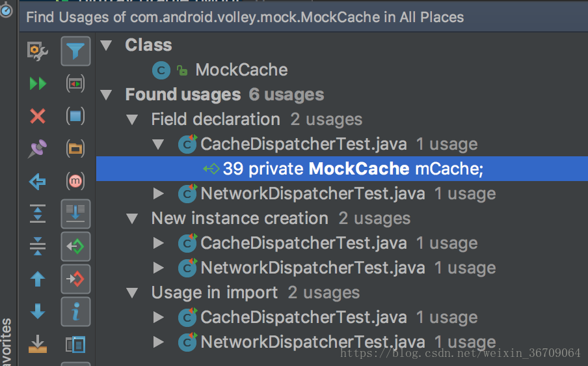Open the Favorites tool window tab
588x366 pixels.
(x=7, y=342)
